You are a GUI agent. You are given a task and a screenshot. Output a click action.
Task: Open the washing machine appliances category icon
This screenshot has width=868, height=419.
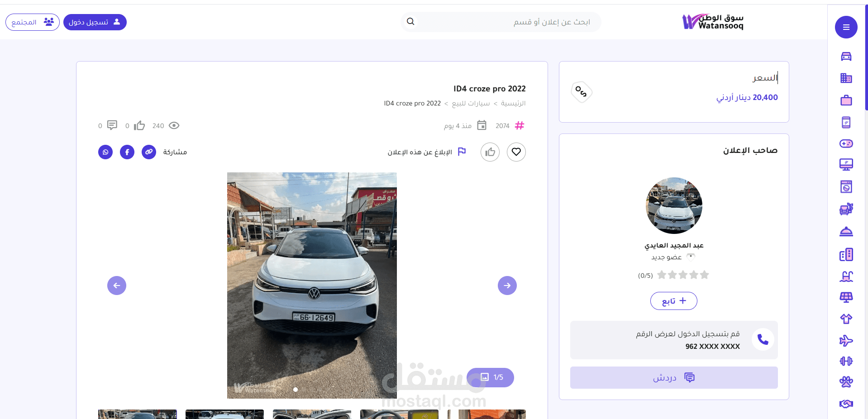point(846,186)
